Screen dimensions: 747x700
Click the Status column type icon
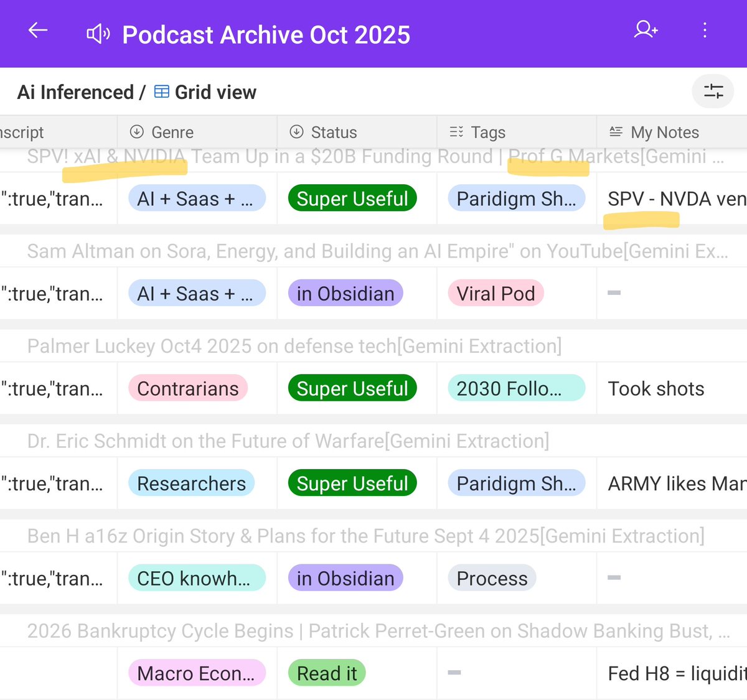[x=296, y=132]
